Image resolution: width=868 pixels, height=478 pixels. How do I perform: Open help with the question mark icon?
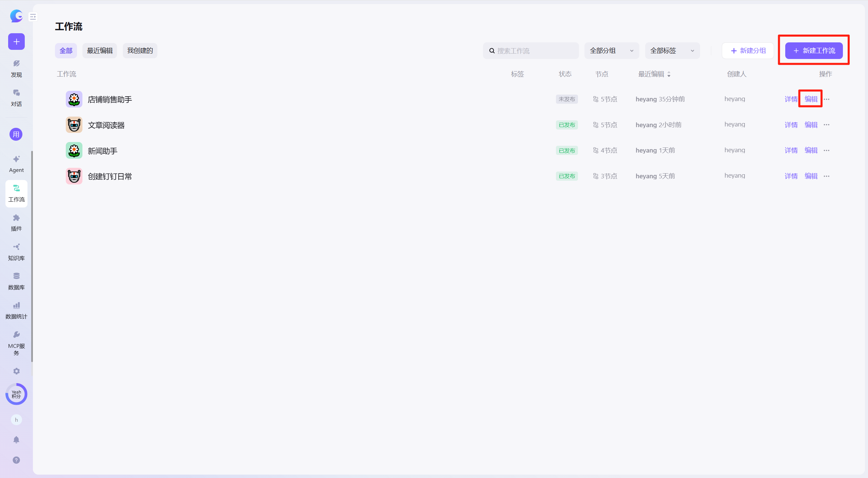[16, 460]
